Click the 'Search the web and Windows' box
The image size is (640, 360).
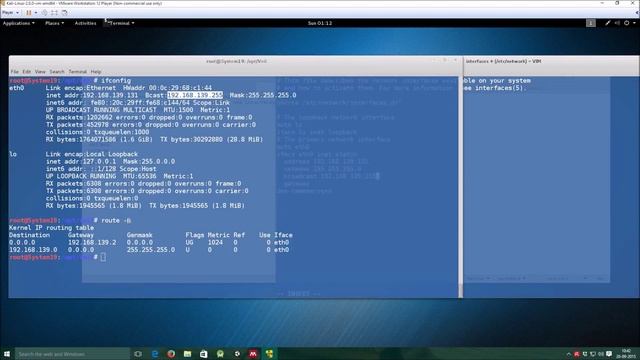click(x=72, y=354)
